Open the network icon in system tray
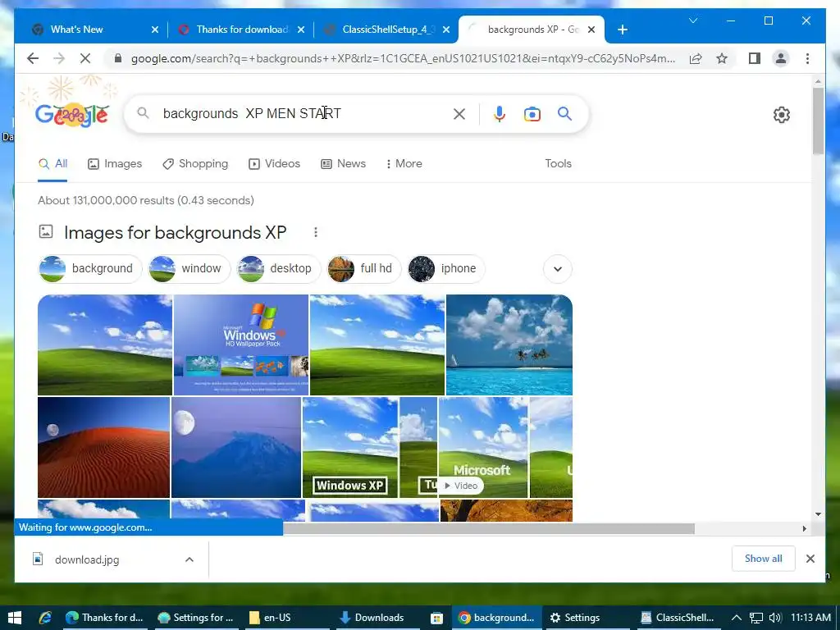The image size is (840, 630). point(756,618)
